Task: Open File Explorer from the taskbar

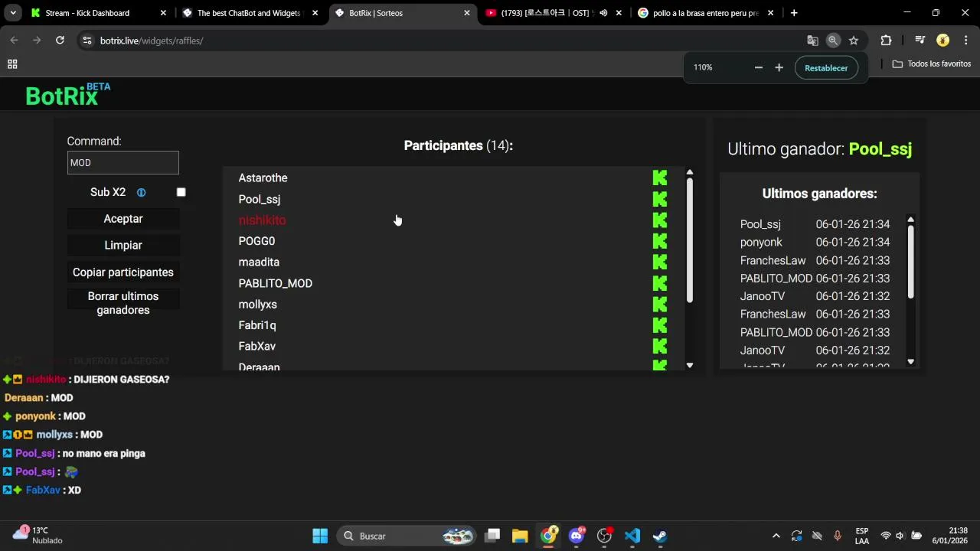Action: pyautogui.click(x=520, y=536)
